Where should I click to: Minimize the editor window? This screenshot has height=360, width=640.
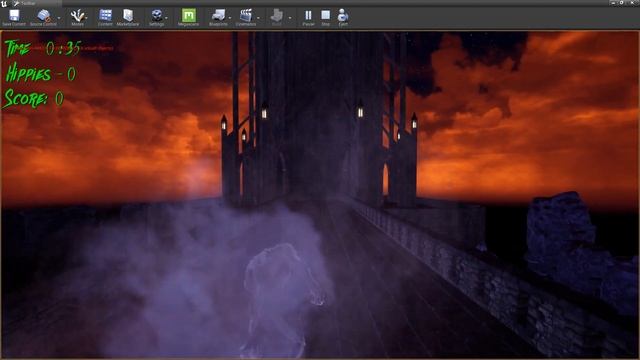tap(613, 3)
